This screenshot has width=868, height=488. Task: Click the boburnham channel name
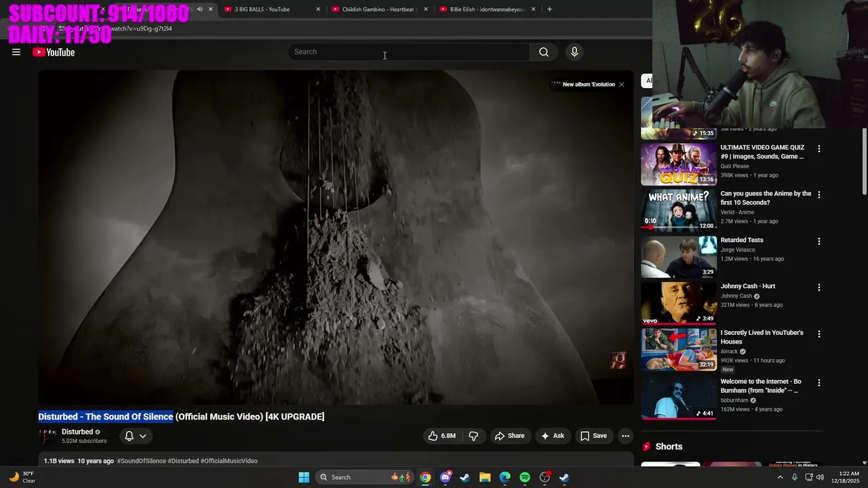pyautogui.click(x=734, y=401)
